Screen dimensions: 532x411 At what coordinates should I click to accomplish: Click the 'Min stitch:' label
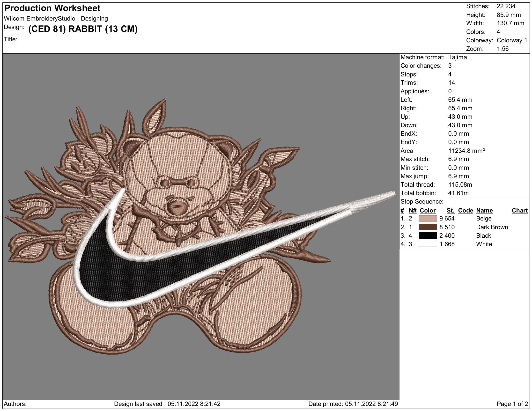414,168
